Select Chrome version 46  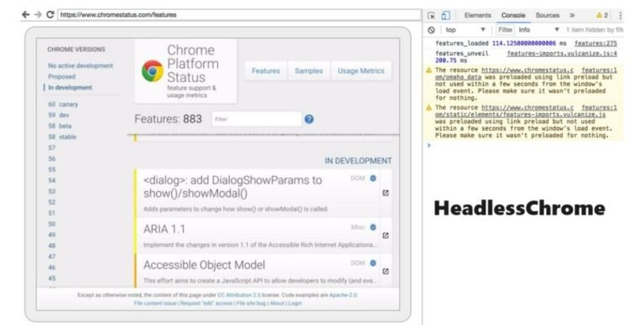tap(52, 267)
